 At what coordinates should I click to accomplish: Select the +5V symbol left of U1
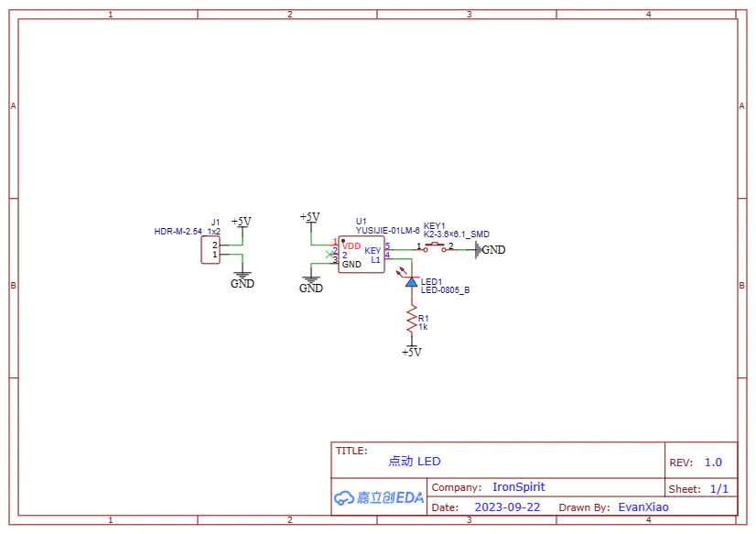[310, 218]
